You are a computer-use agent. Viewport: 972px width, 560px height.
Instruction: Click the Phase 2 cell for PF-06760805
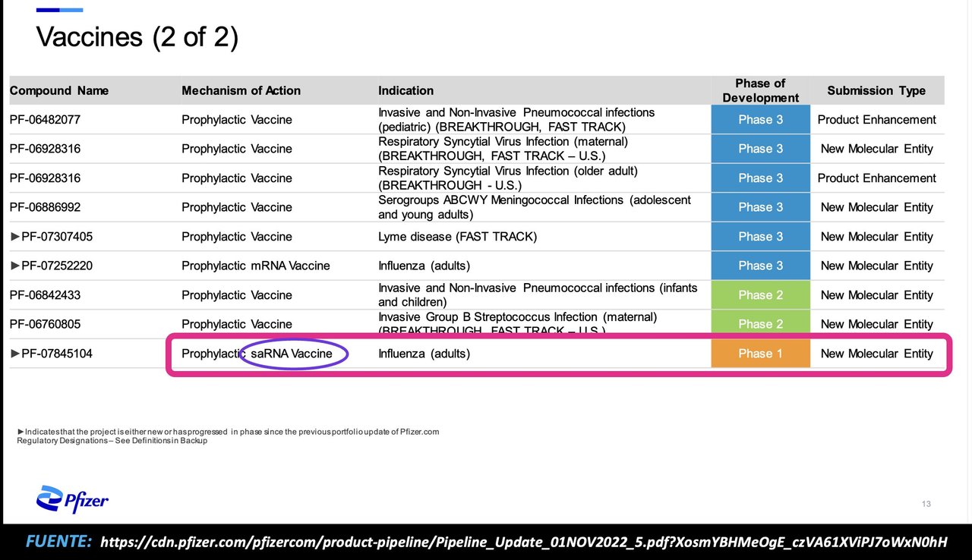[x=760, y=324]
